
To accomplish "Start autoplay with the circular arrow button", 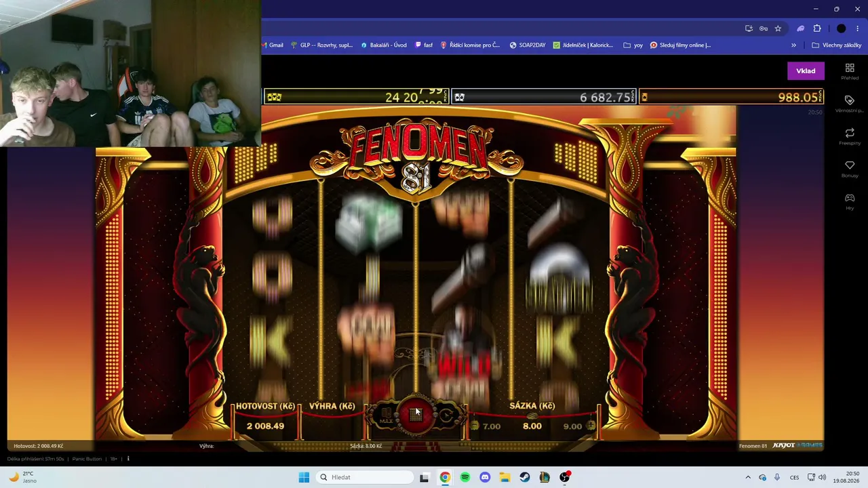I will [446, 415].
